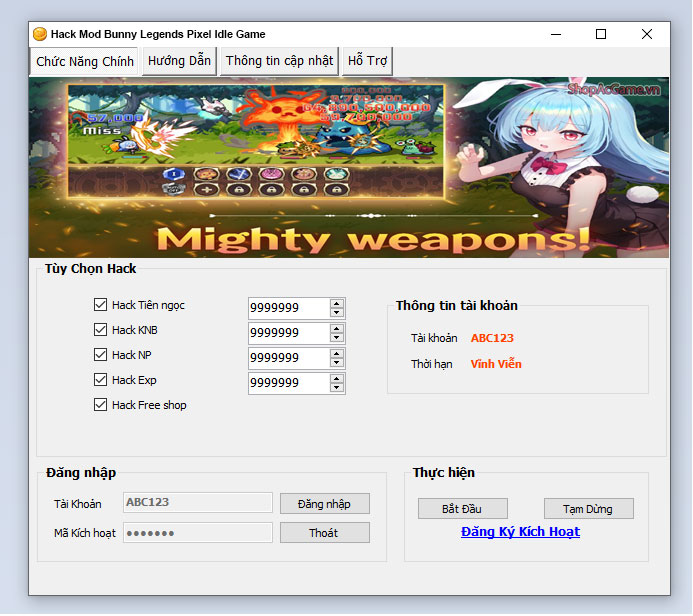Open the Hỗ Trợ tab
This screenshot has height=616, width=693.
point(367,61)
